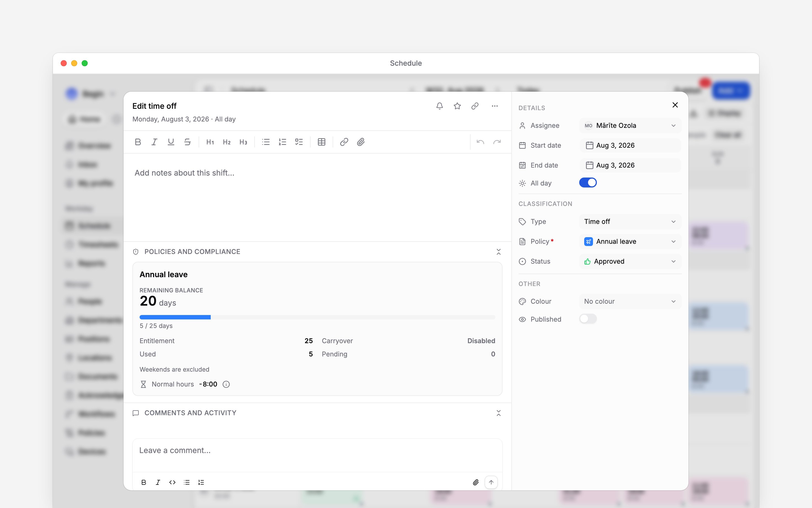
Task: Click the Leave a comment field
Action: pyautogui.click(x=317, y=455)
